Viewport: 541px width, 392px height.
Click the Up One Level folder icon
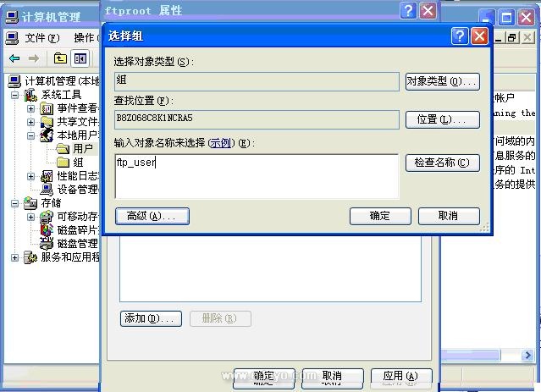click(60, 58)
